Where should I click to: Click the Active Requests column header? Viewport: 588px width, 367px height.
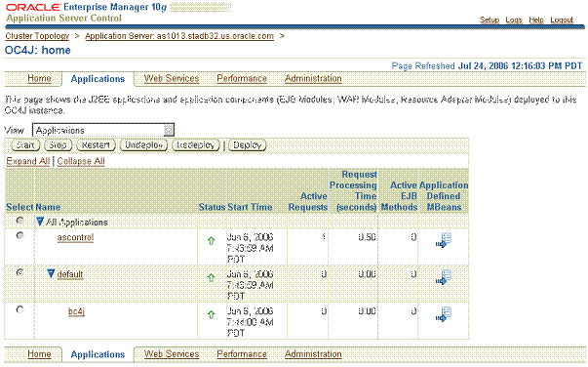pyautogui.click(x=308, y=201)
